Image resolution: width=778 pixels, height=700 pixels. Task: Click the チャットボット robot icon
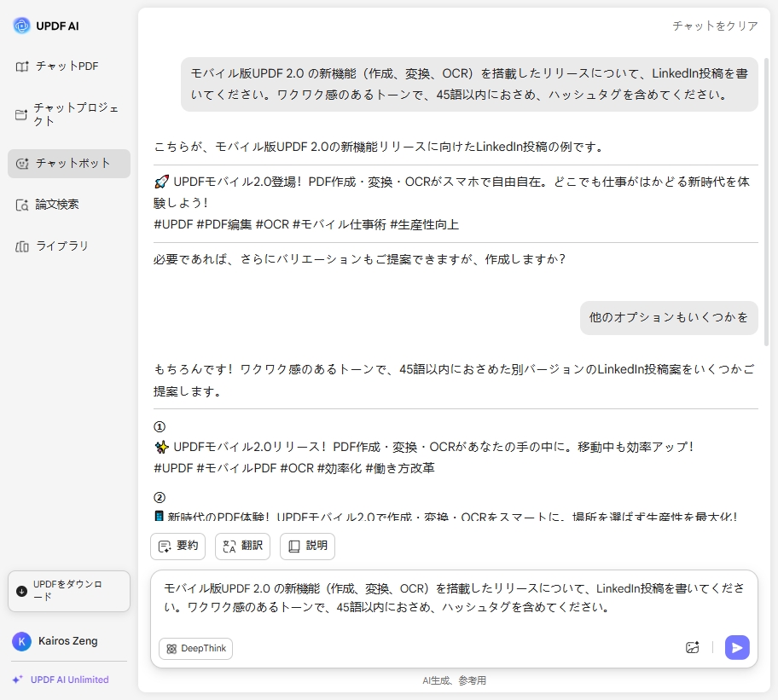click(22, 164)
